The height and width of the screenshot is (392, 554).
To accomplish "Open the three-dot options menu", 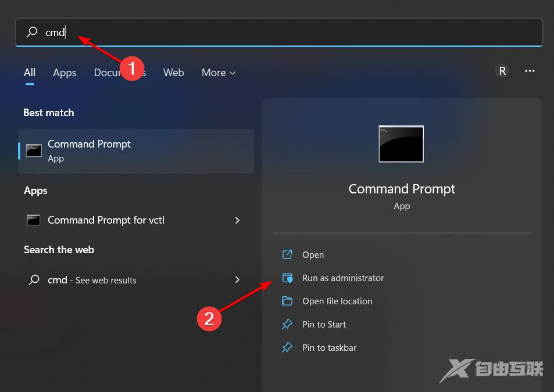I will tap(530, 71).
